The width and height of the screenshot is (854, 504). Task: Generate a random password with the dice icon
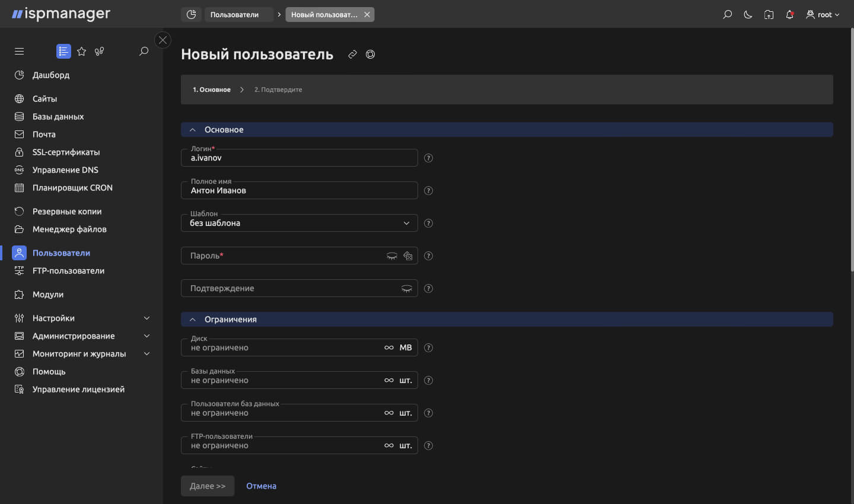(x=408, y=256)
